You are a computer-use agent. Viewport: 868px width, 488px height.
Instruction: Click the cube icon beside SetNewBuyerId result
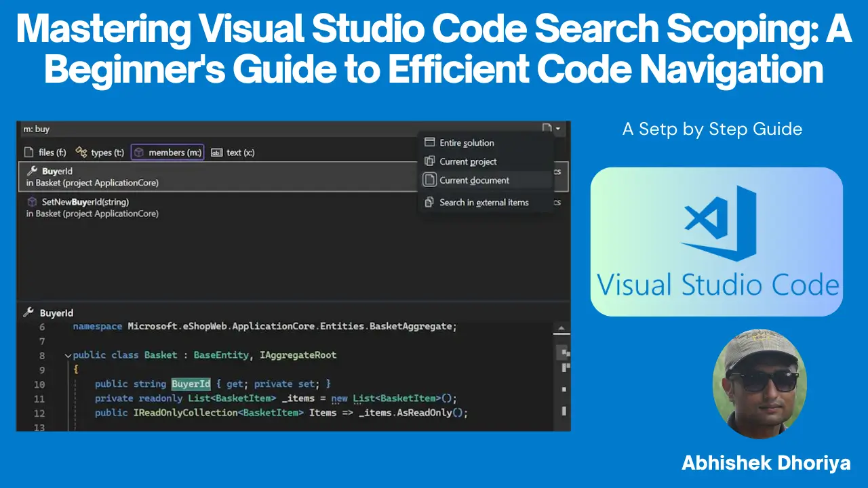coord(31,202)
